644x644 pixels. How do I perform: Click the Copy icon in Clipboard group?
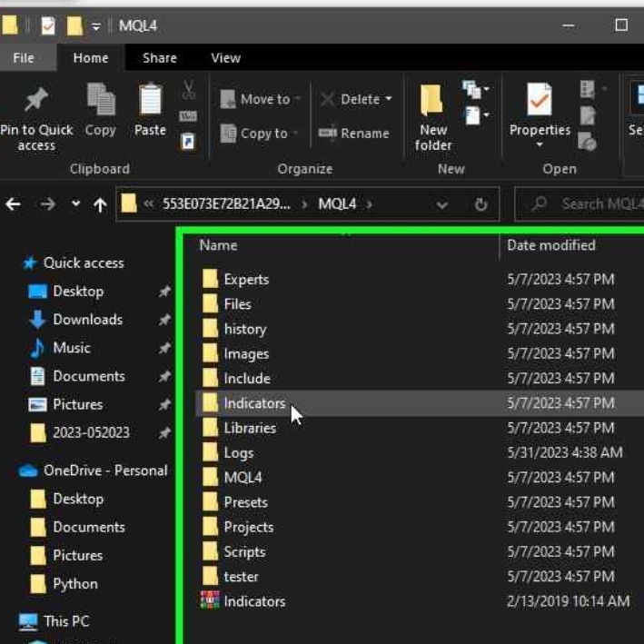[100, 100]
